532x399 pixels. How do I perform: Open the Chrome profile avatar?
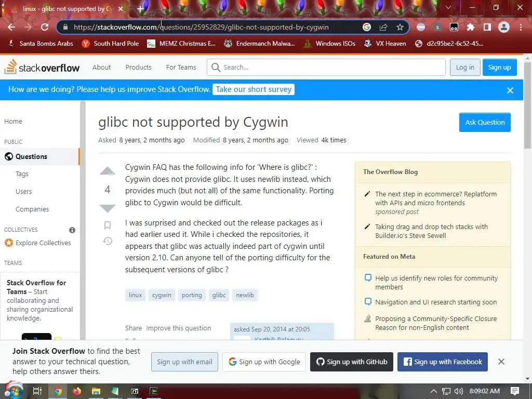(504, 27)
